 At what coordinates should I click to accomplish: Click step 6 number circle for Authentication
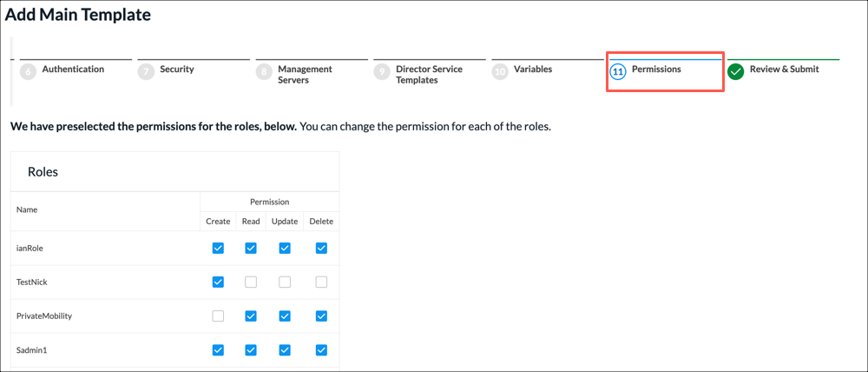tap(28, 72)
